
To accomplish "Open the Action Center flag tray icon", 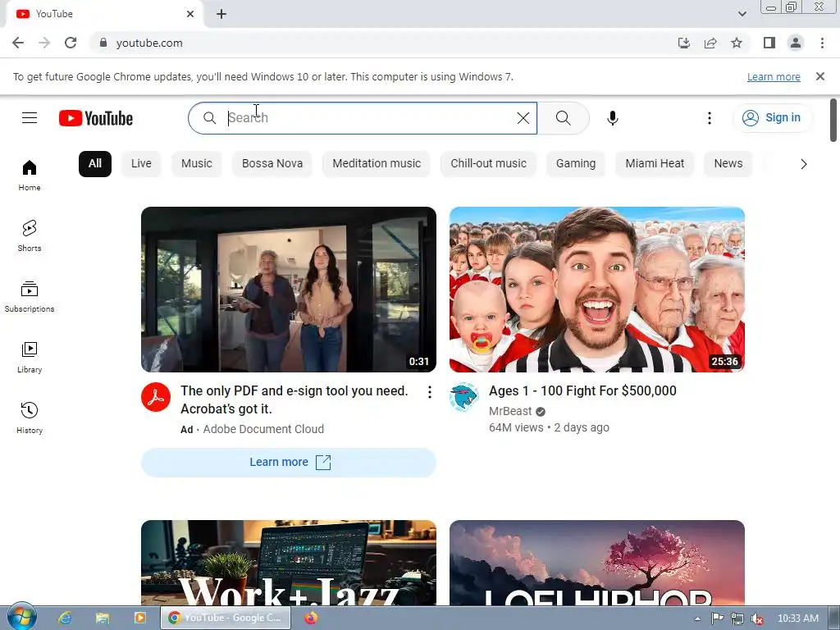I will (717, 619).
